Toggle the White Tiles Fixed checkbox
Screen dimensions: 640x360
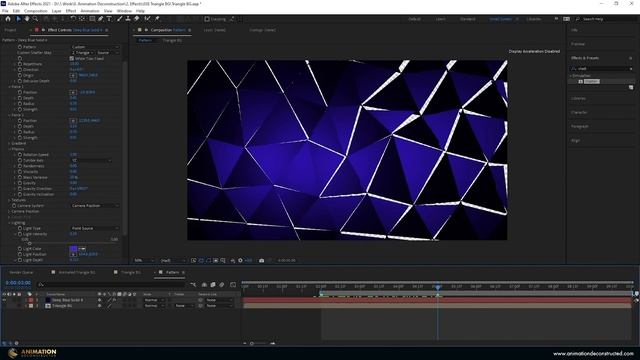click(72, 59)
